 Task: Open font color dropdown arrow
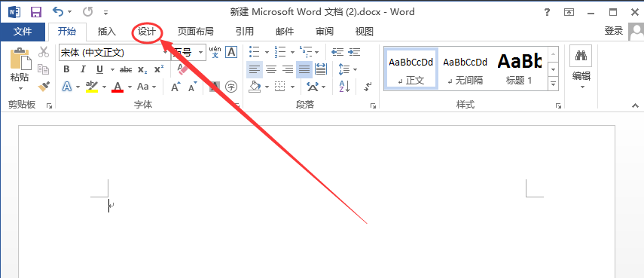click(x=130, y=87)
